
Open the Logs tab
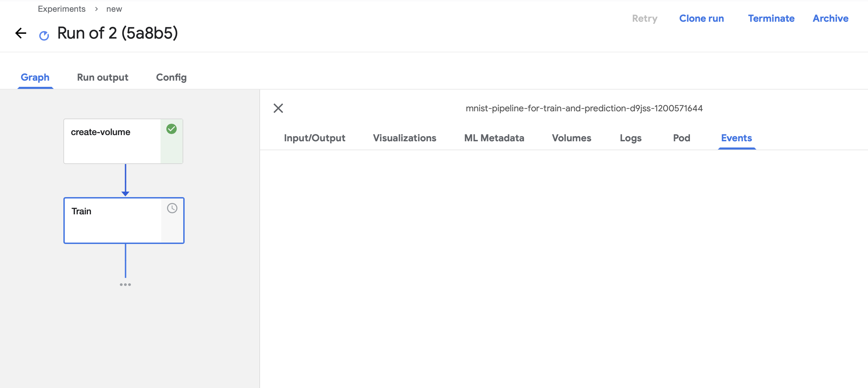tap(631, 138)
